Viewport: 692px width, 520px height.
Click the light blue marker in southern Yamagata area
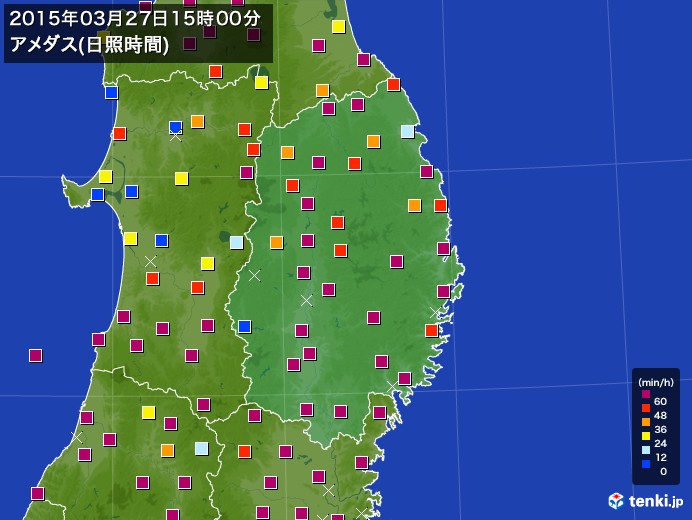[x=202, y=448]
